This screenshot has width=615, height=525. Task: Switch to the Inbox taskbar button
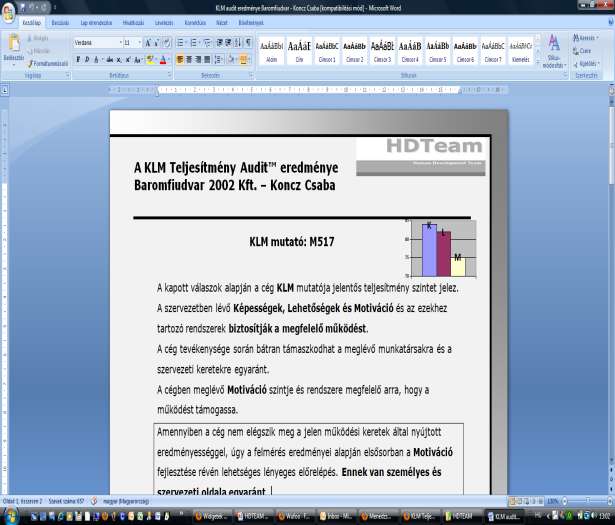tap(335, 516)
